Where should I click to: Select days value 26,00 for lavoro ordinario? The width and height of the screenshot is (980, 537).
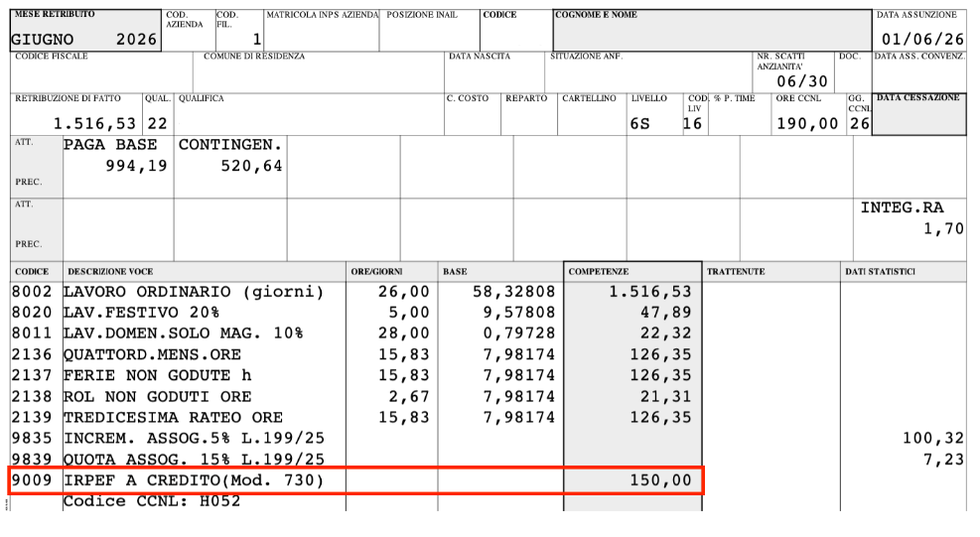click(404, 292)
